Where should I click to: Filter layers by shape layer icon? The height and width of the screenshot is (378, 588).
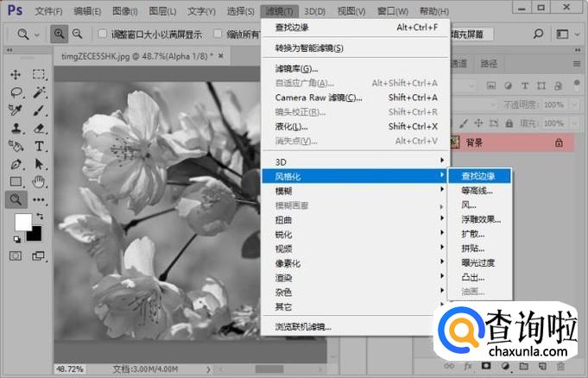541,86
